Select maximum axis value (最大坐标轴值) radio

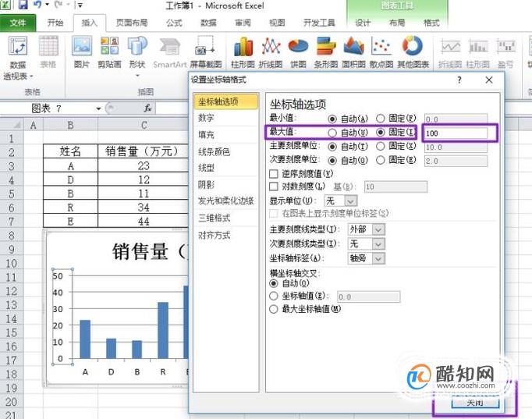point(274,309)
